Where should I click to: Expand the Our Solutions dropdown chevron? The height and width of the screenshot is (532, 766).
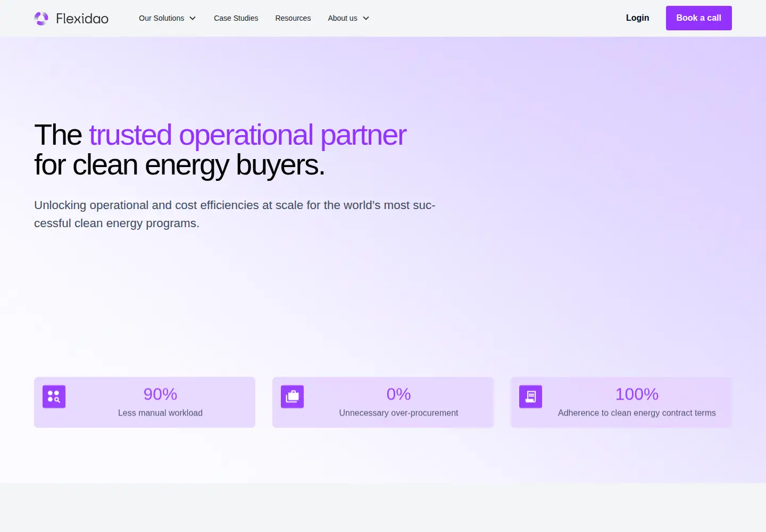coord(193,18)
